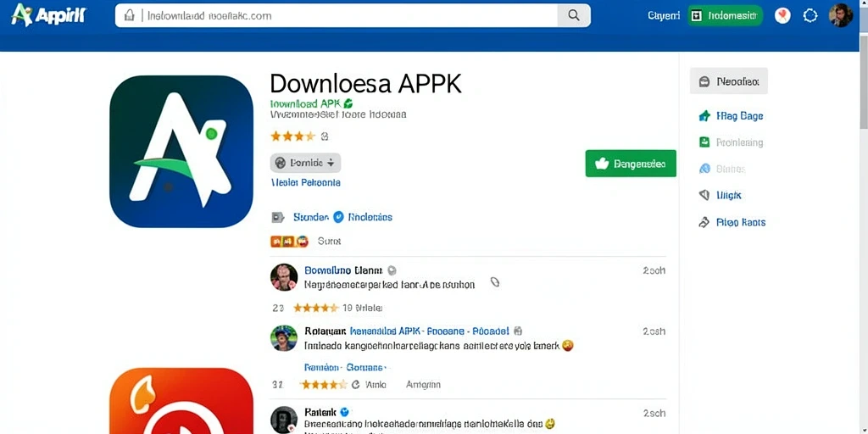This screenshot has height=434, width=868.
Task: Open Rteo Kaots sidebar item
Action: click(741, 222)
